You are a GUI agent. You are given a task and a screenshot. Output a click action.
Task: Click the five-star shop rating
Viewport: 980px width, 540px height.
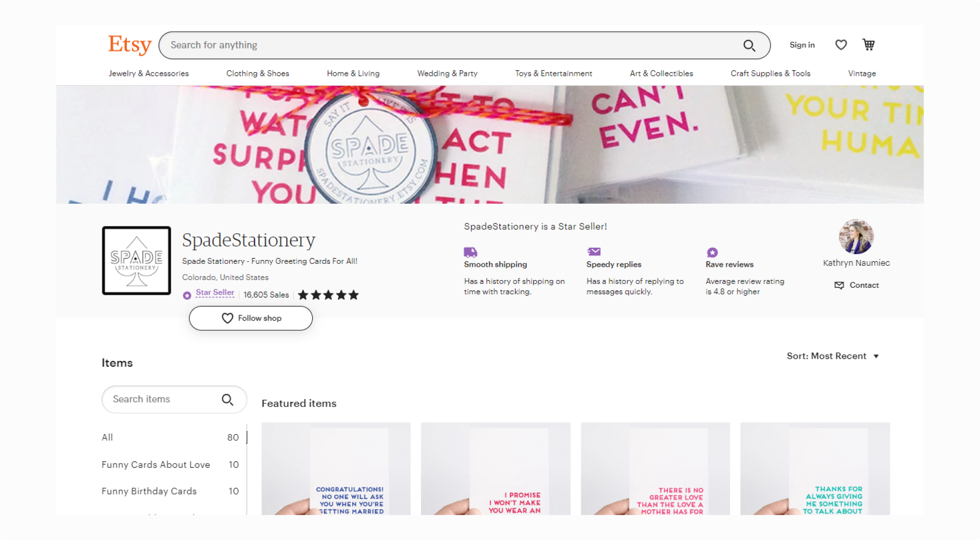pos(328,295)
